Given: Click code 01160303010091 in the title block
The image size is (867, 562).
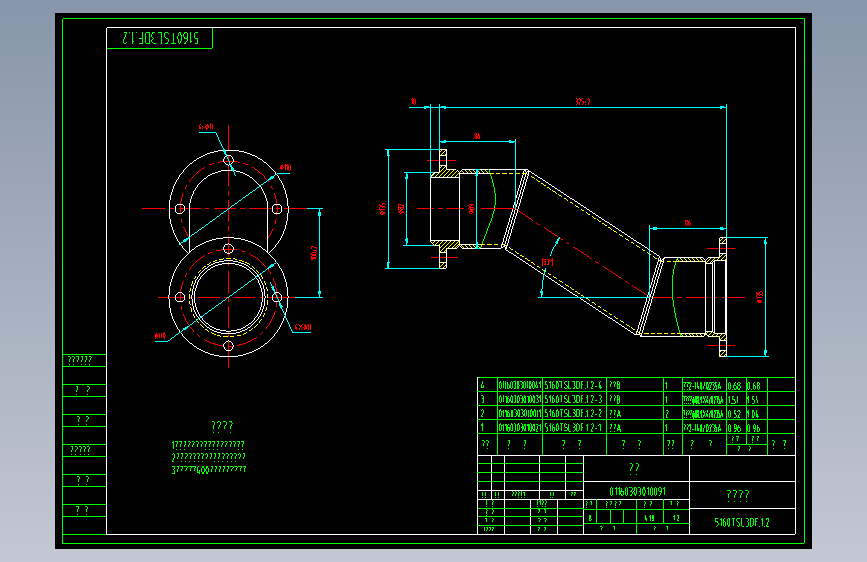Looking at the screenshot, I should pyautogui.click(x=638, y=492).
